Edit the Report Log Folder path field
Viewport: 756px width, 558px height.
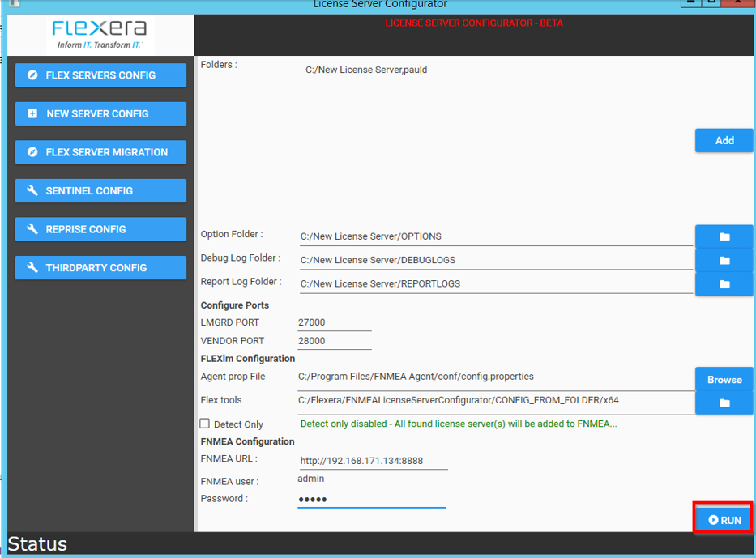tap(496, 283)
